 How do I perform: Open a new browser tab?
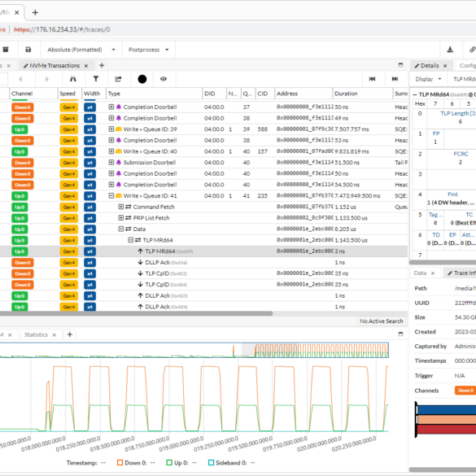[35, 12]
